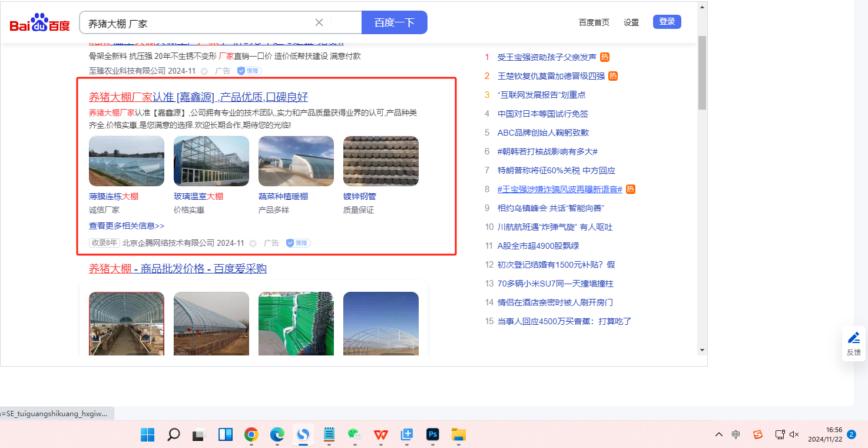Open the 玻璃温室大棚 thumbnail image
Screen dimensions: 868x448
pos(211,161)
